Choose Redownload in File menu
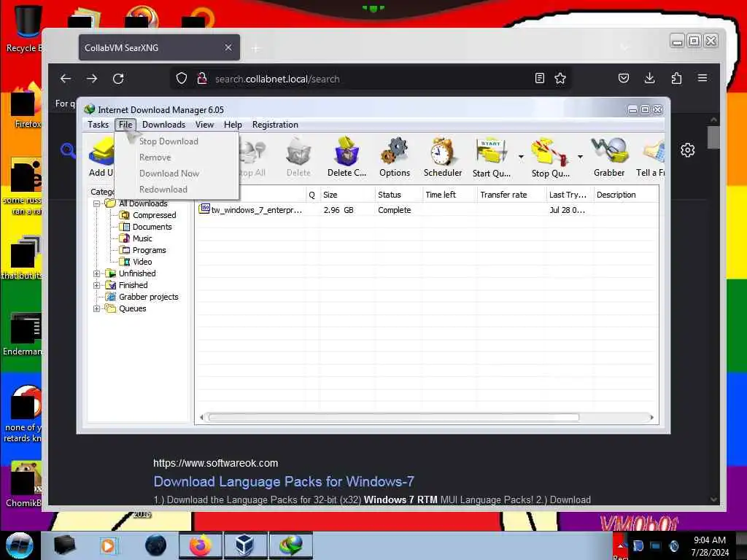This screenshot has width=747, height=560. coord(177,190)
